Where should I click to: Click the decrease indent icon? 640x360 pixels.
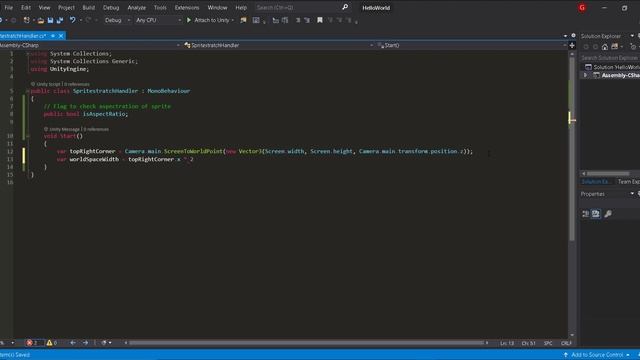298,20
